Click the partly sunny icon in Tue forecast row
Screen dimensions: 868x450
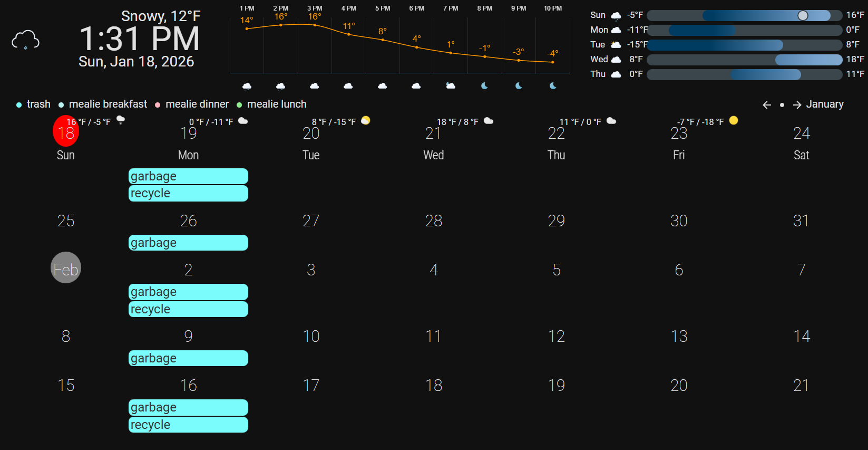tap(616, 45)
